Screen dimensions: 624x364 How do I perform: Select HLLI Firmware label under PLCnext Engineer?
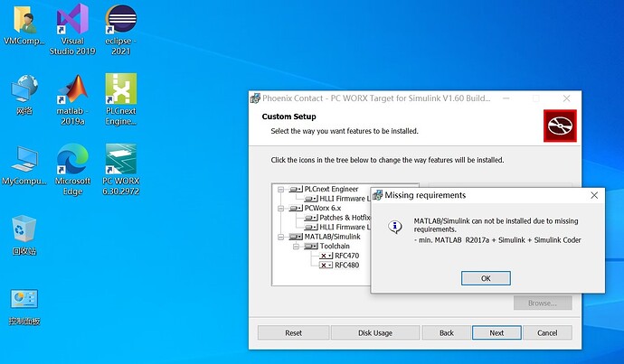point(345,199)
